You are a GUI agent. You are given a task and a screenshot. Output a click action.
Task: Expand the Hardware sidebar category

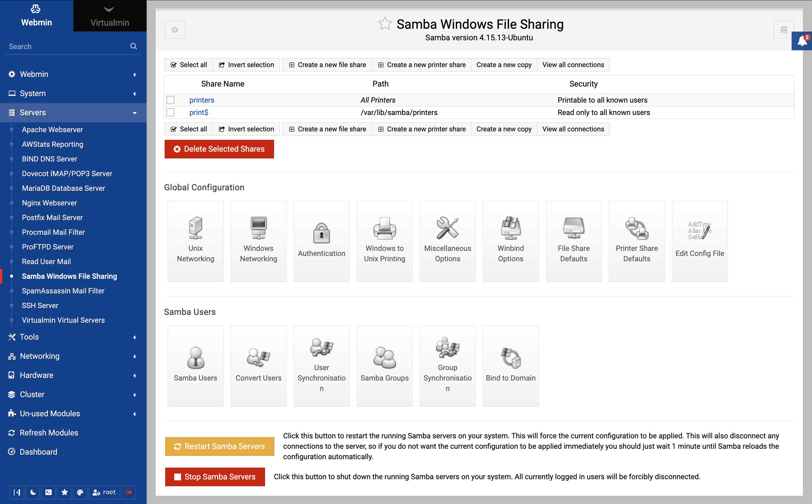point(73,375)
